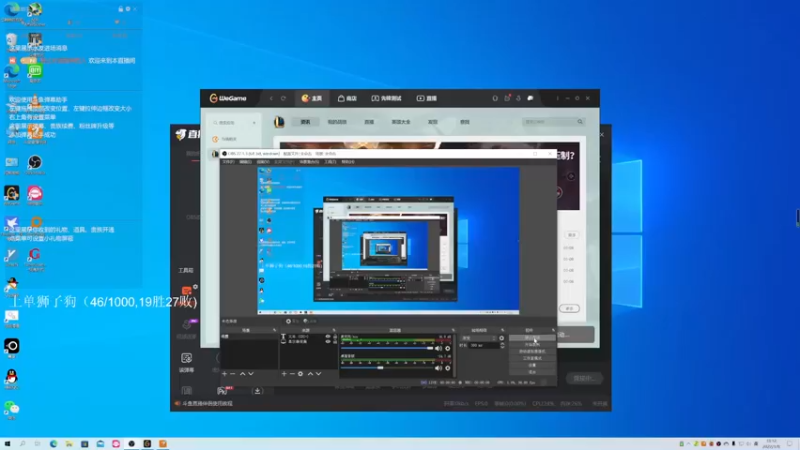Open desktop audio channel gear settings
This screenshot has height=450, width=800.
tap(448, 368)
